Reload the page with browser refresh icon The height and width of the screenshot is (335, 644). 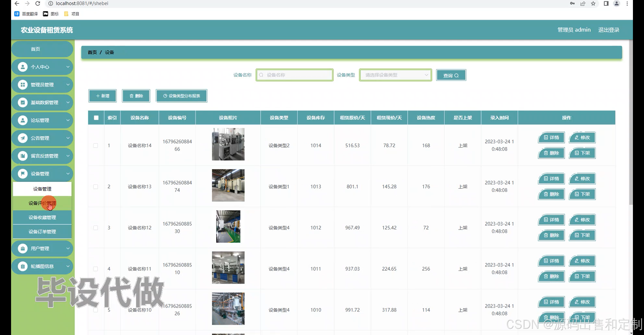coord(38,4)
